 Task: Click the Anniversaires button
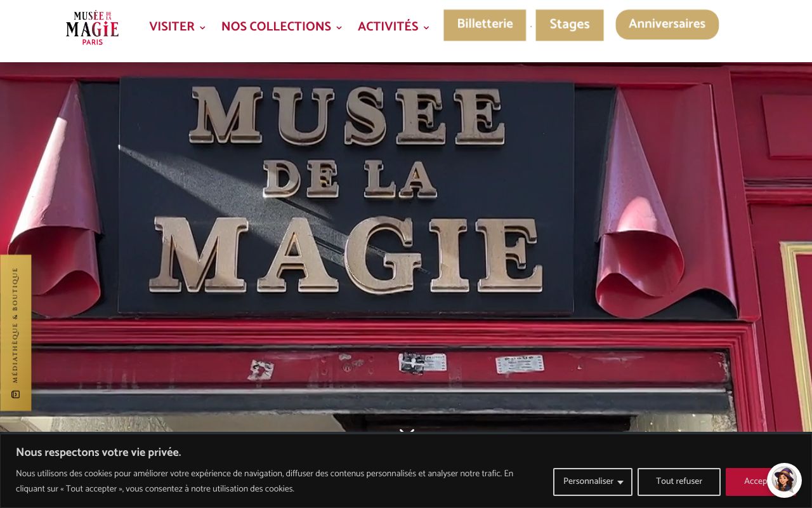667,24
